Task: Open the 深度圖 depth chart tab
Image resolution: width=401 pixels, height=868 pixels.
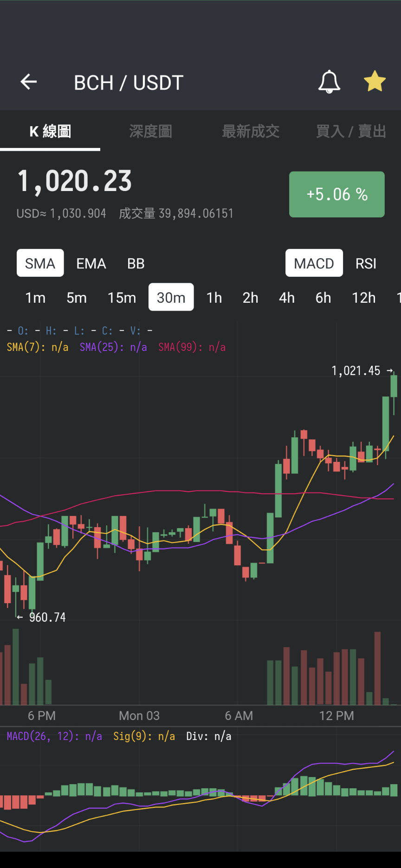Action: (150, 131)
